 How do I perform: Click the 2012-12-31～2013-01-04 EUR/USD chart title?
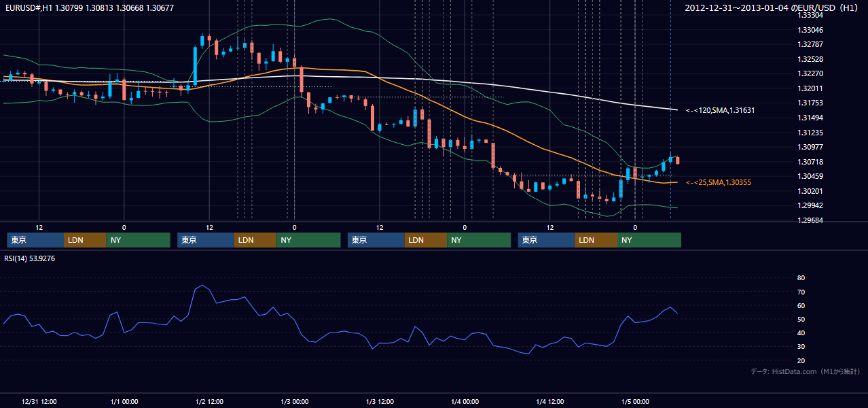coord(773,8)
